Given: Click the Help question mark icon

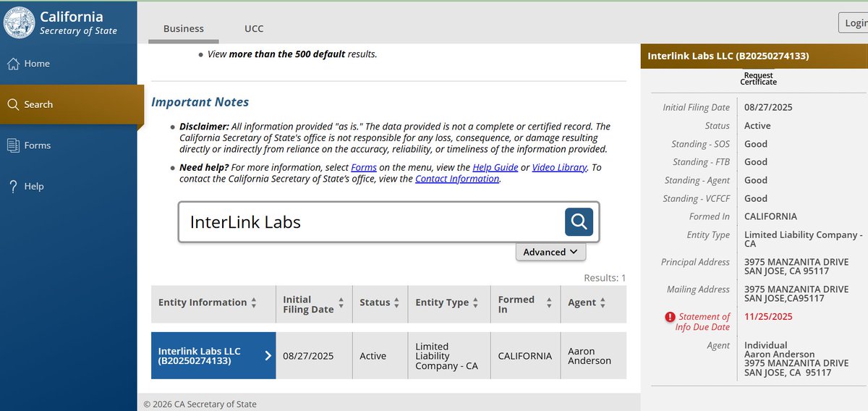Looking at the screenshot, I should point(13,186).
